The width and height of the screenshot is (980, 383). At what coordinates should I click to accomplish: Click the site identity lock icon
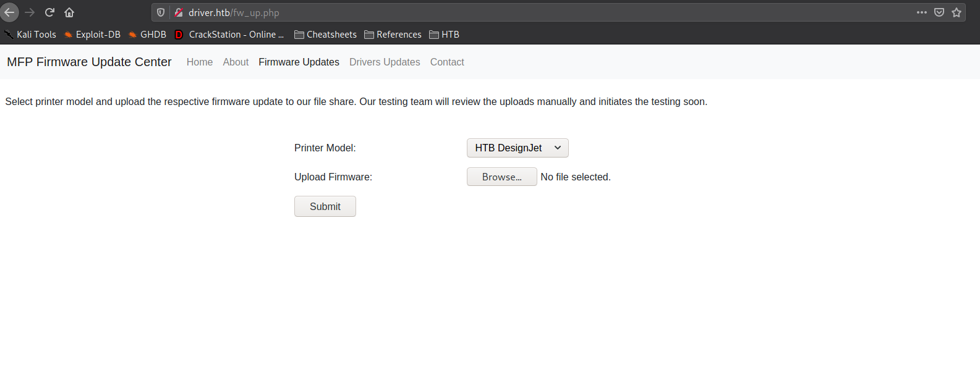pos(177,12)
